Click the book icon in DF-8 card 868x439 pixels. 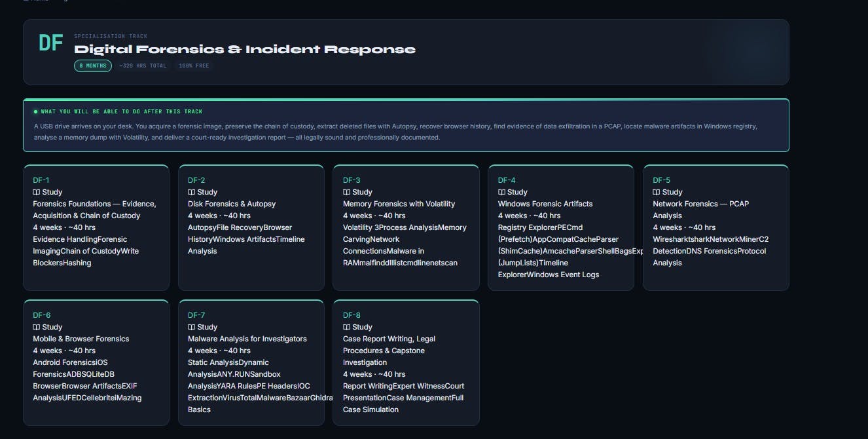346,327
